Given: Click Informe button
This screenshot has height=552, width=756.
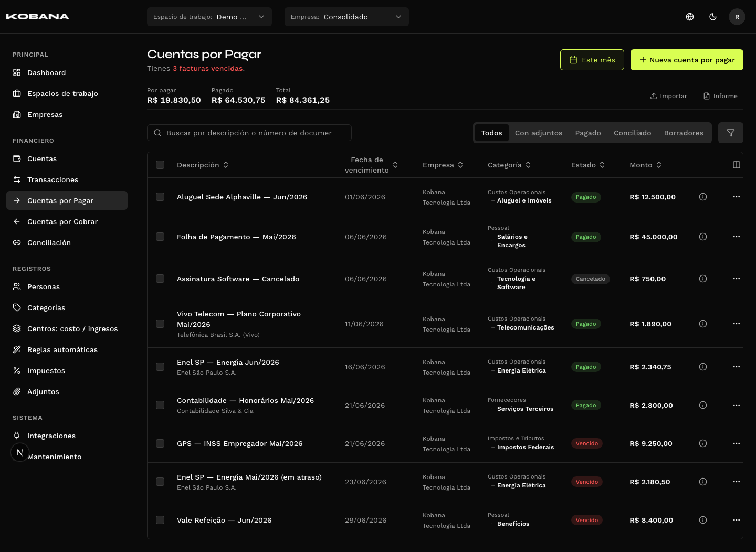Looking at the screenshot, I should pos(720,96).
